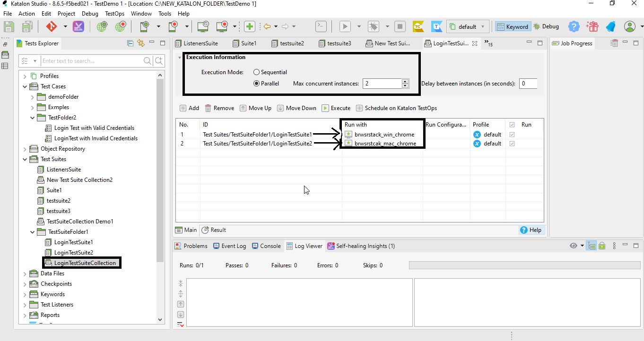
Task: Switch to Keyword perspective
Action: tap(512, 26)
